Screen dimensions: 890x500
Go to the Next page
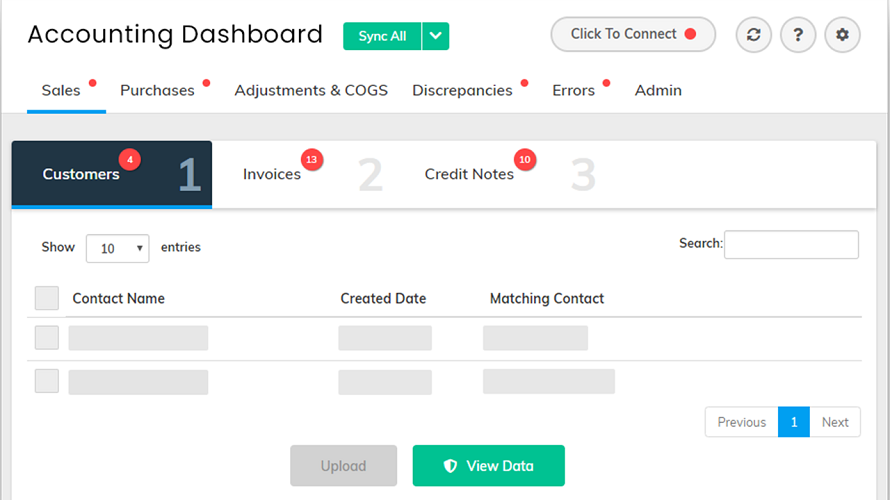(x=835, y=422)
